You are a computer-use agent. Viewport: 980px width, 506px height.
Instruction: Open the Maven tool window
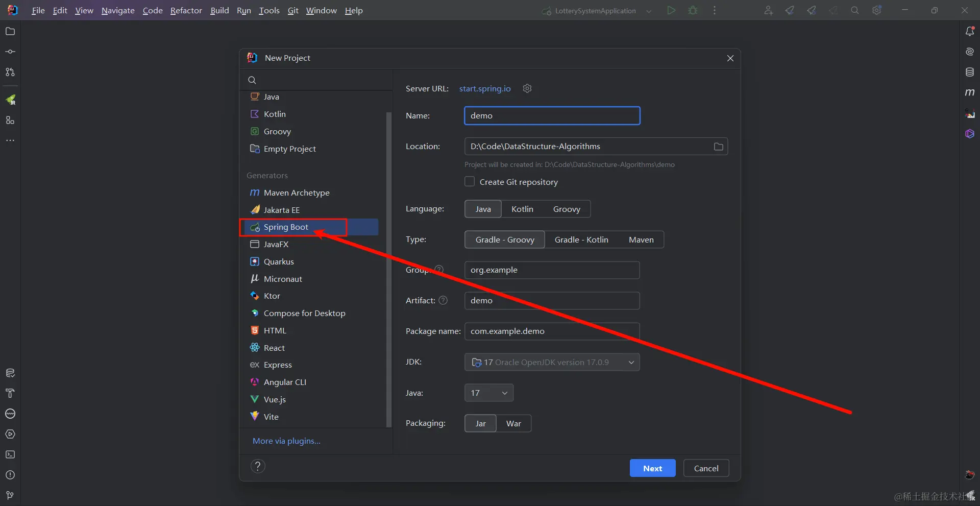(970, 92)
